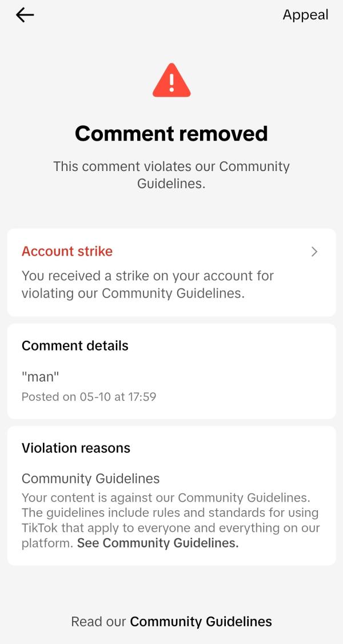
Task: Click the account strike description text
Action: pos(147,285)
